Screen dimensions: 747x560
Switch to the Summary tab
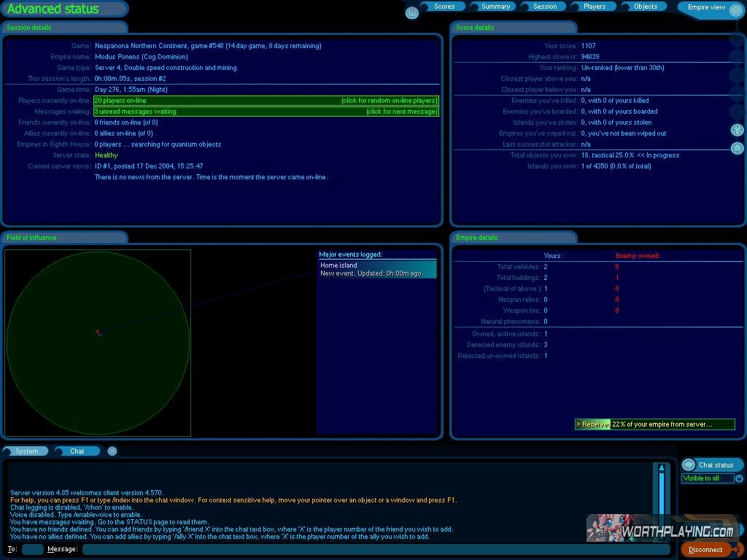point(495,7)
